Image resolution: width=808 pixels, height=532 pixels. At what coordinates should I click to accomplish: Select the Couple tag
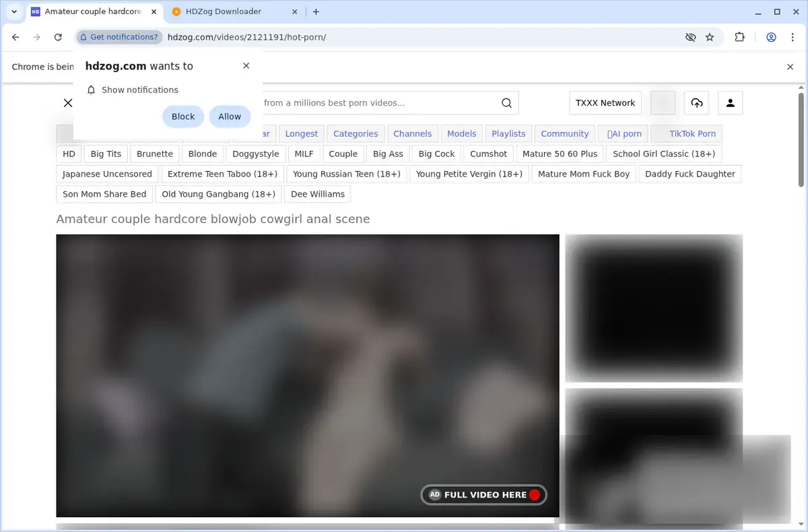pos(343,154)
